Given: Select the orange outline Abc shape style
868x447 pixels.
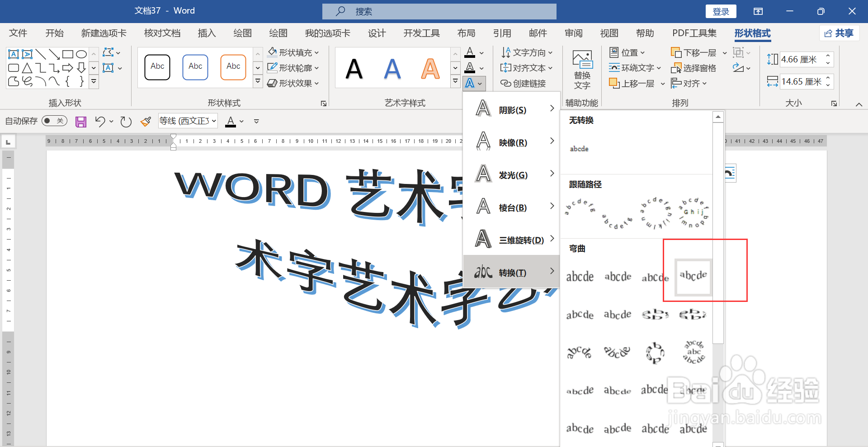Looking at the screenshot, I should pyautogui.click(x=233, y=67).
